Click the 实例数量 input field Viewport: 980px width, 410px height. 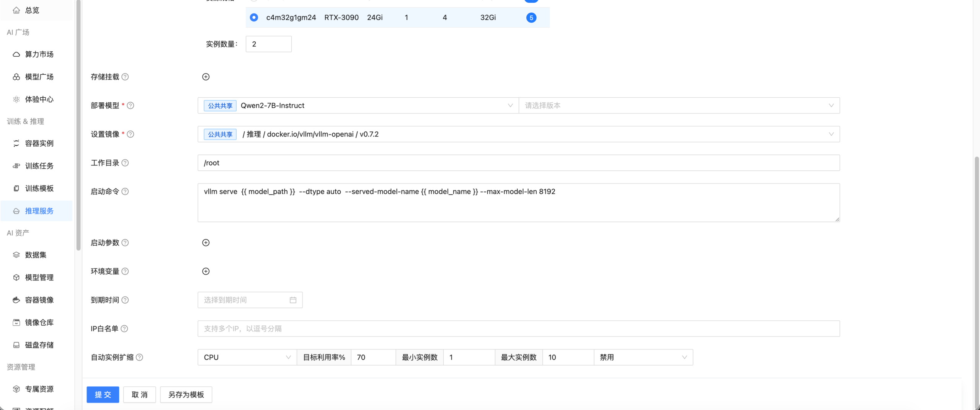pos(268,44)
